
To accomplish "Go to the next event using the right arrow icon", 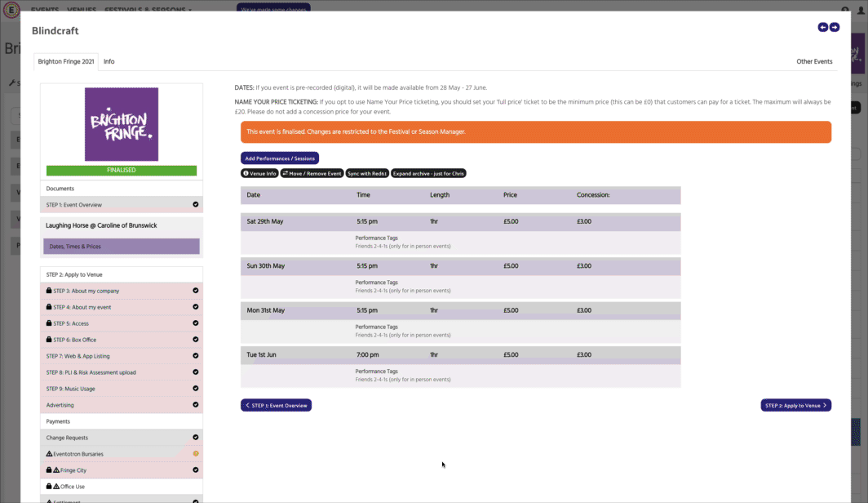I will tap(835, 27).
